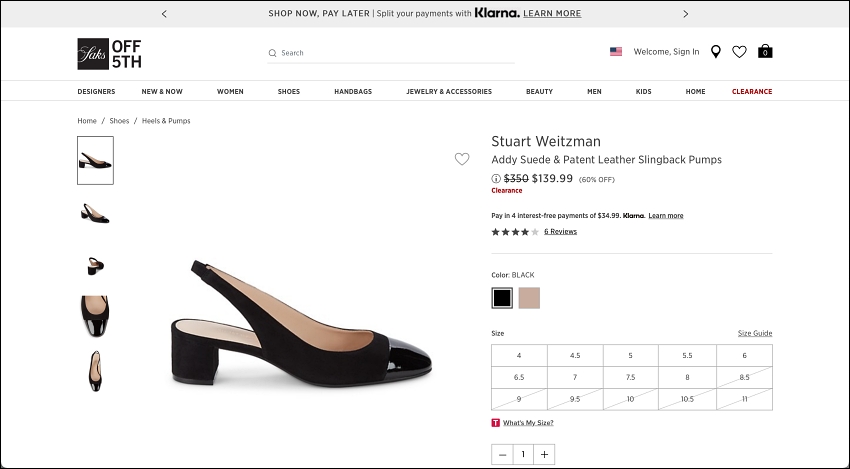Click Welcome, Sign In
Screen dimensions: 850x469
666,52
